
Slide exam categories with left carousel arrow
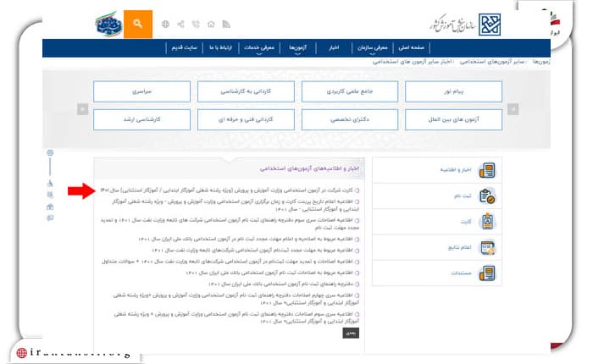pyautogui.click(x=82, y=109)
